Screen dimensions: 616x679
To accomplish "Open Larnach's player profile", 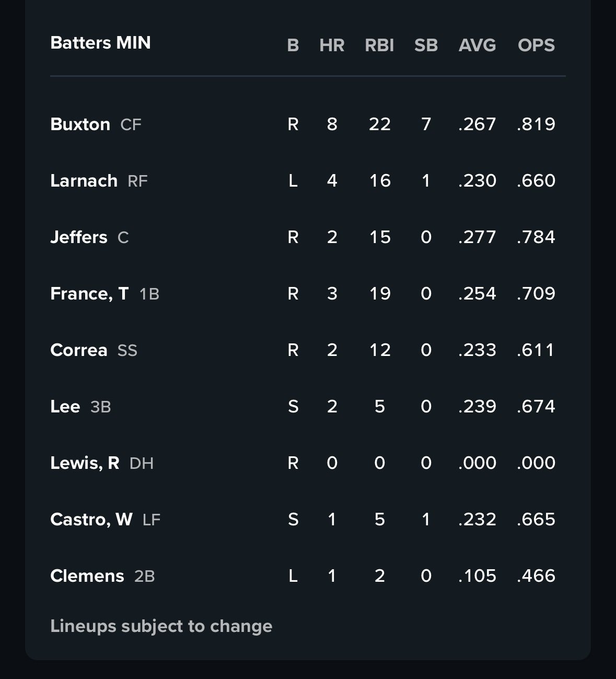I will pos(84,181).
